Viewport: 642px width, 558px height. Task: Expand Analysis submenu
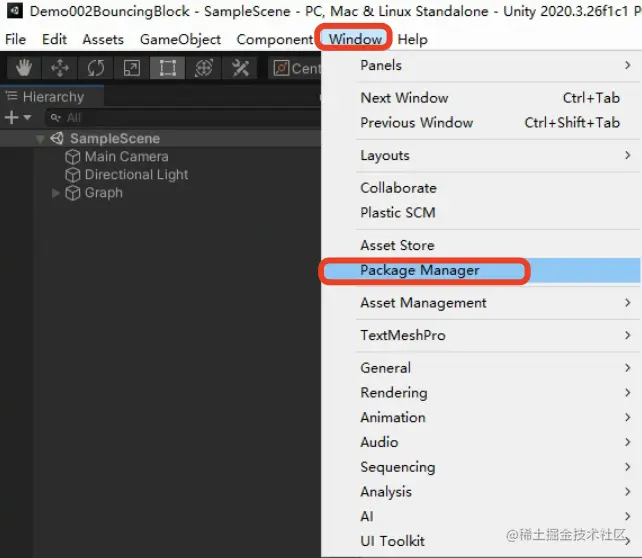tap(481, 491)
